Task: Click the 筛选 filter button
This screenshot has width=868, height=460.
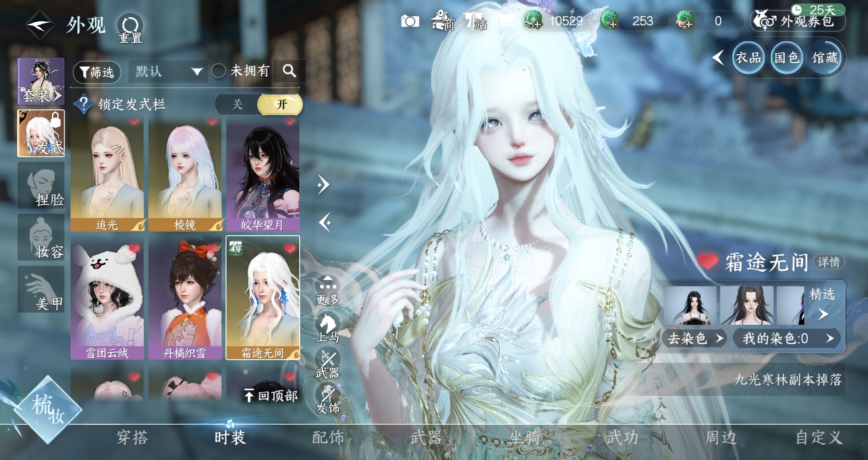Action: click(97, 72)
